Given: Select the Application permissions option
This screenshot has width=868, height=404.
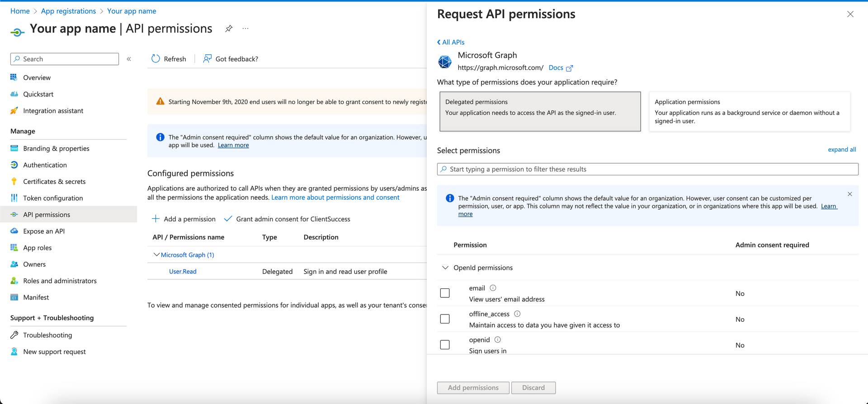Looking at the screenshot, I should pos(750,112).
